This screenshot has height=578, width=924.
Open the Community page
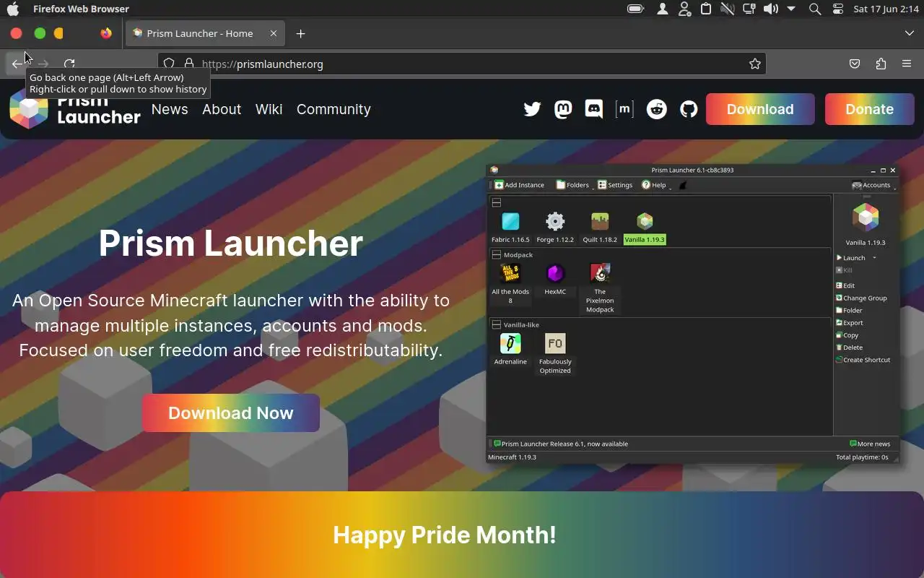[334, 109]
